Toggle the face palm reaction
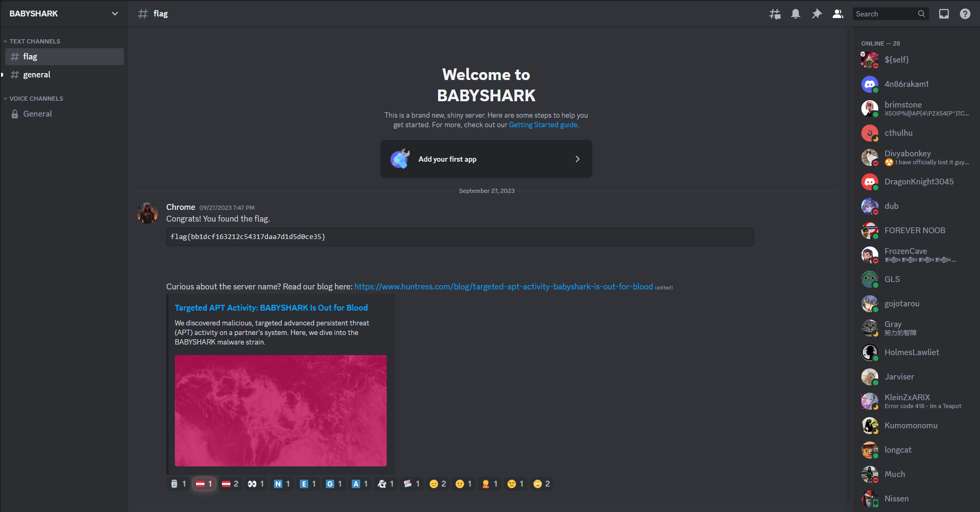980x512 pixels. pyautogui.click(x=489, y=484)
